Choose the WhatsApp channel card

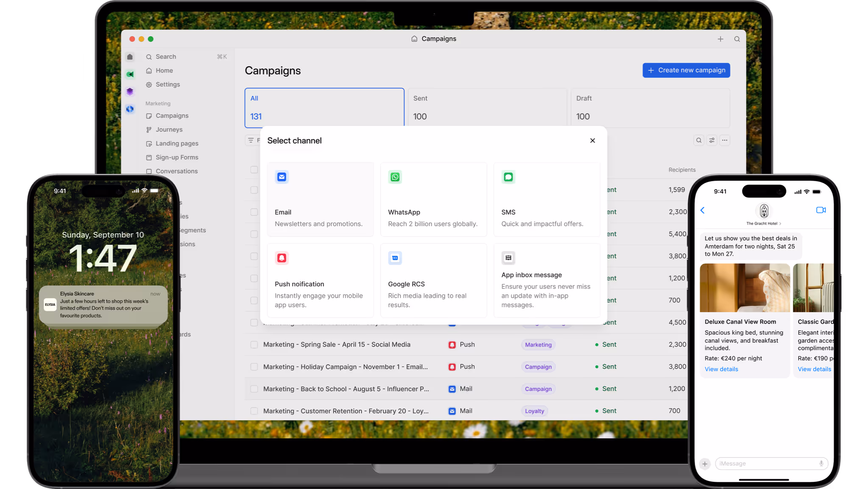point(434,199)
